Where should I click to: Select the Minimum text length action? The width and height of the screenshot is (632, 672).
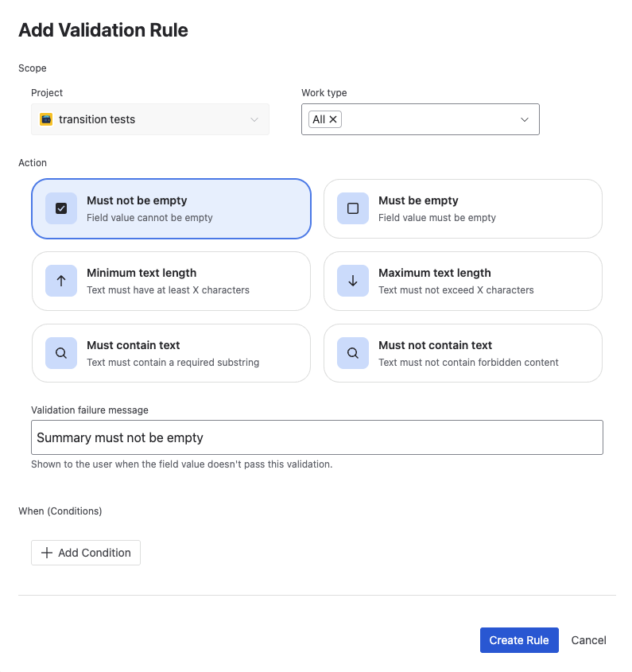[171, 281]
